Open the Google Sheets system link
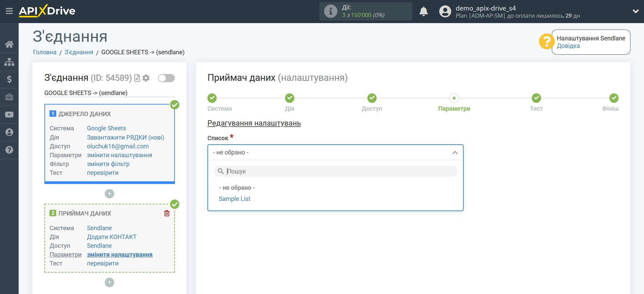Screen dimensions: 644x294 (106, 128)
